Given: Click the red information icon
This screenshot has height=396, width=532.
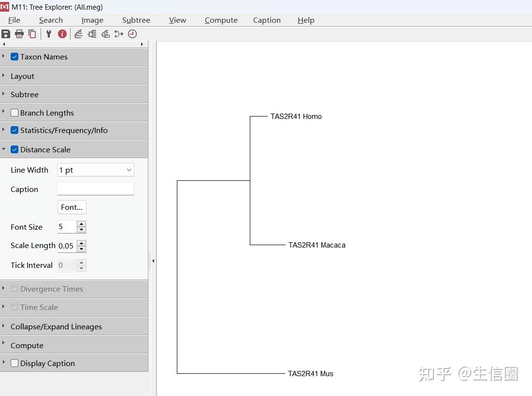Looking at the screenshot, I should [x=62, y=34].
